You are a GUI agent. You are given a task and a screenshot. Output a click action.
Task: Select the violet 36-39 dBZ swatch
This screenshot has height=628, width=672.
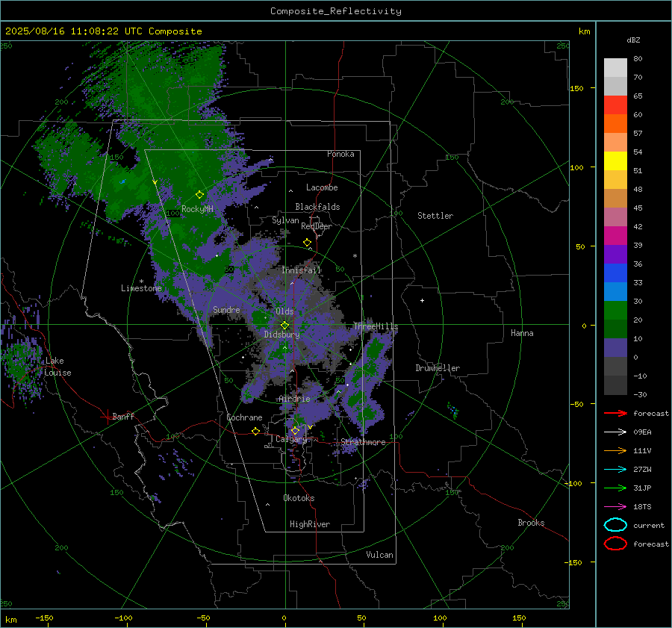click(x=615, y=255)
